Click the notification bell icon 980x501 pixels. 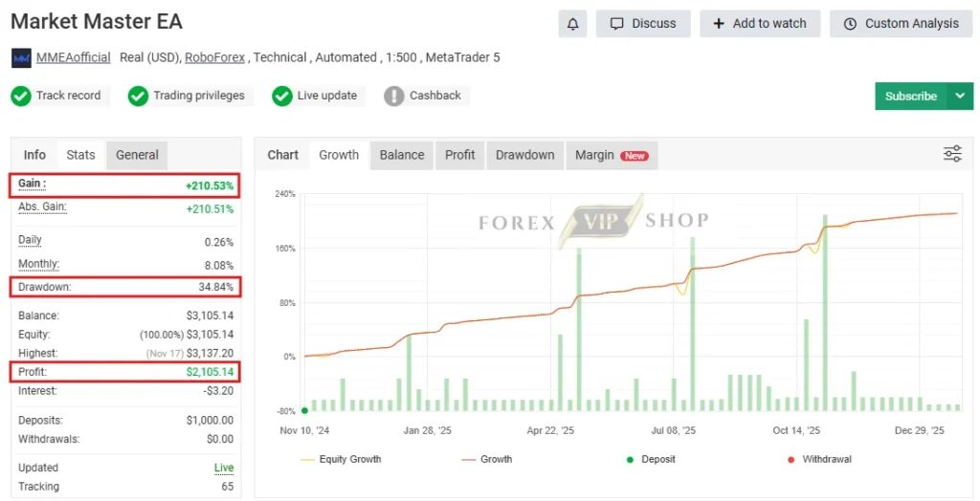572,24
